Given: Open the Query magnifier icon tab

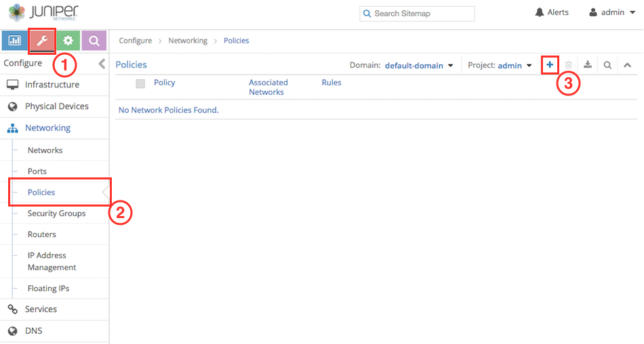Looking at the screenshot, I should coord(94,41).
